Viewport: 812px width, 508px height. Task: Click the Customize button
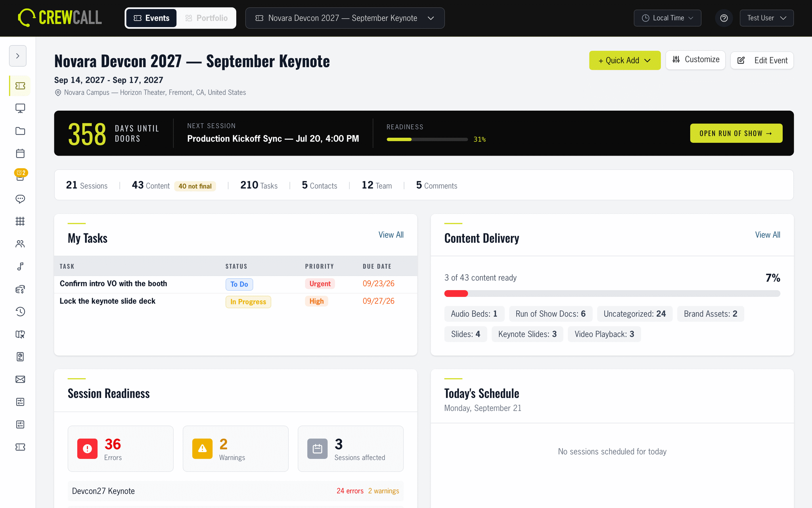(x=696, y=60)
